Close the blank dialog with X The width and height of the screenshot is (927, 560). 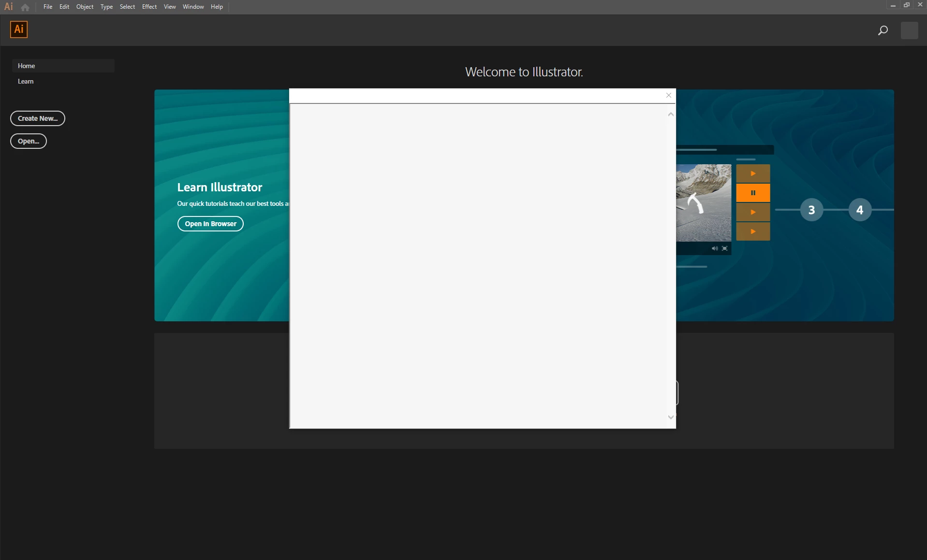click(x=669, y=95)
